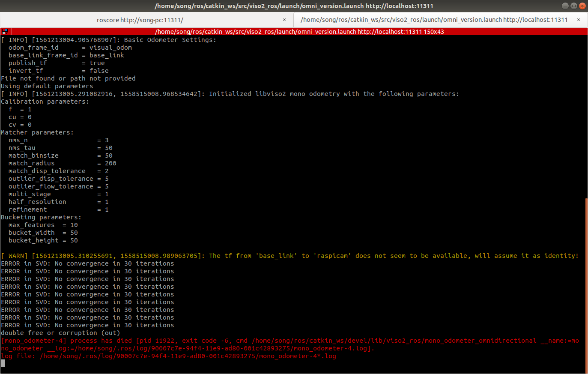Click the 'nms_tau = 50' line
This screenshot has width=588, height=374.
60,148
